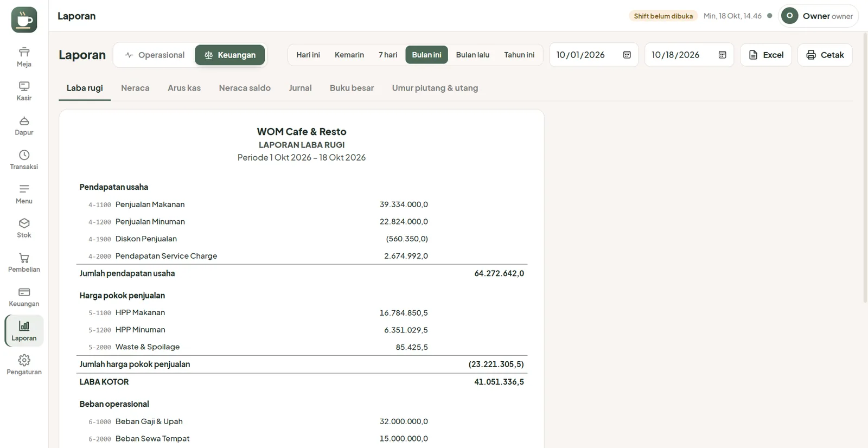The image size is (868, 448).
Task: Set period to Bulan ini
Action: pyautogui.click(x=426, y=55)
